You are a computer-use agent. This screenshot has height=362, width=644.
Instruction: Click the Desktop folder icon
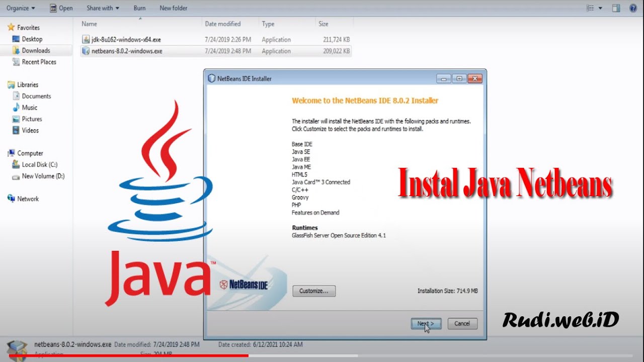click(16, 39)
